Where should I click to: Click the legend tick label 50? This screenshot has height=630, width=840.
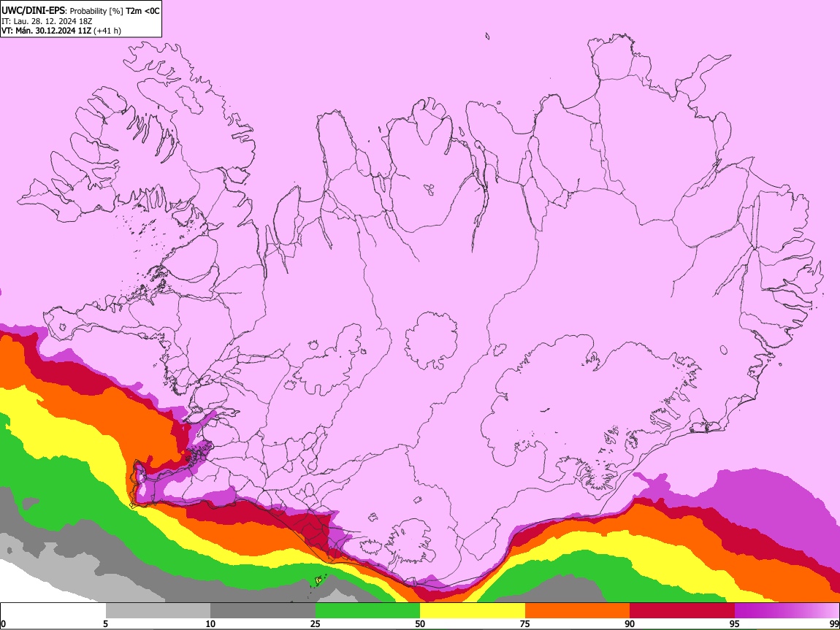coord(420,624)
